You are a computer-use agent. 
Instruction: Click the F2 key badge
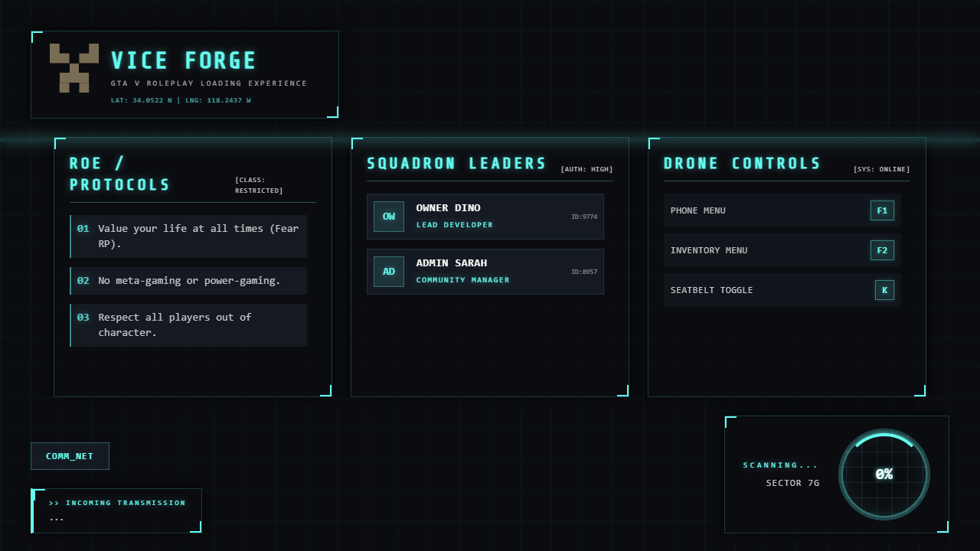tap(882, 250)
